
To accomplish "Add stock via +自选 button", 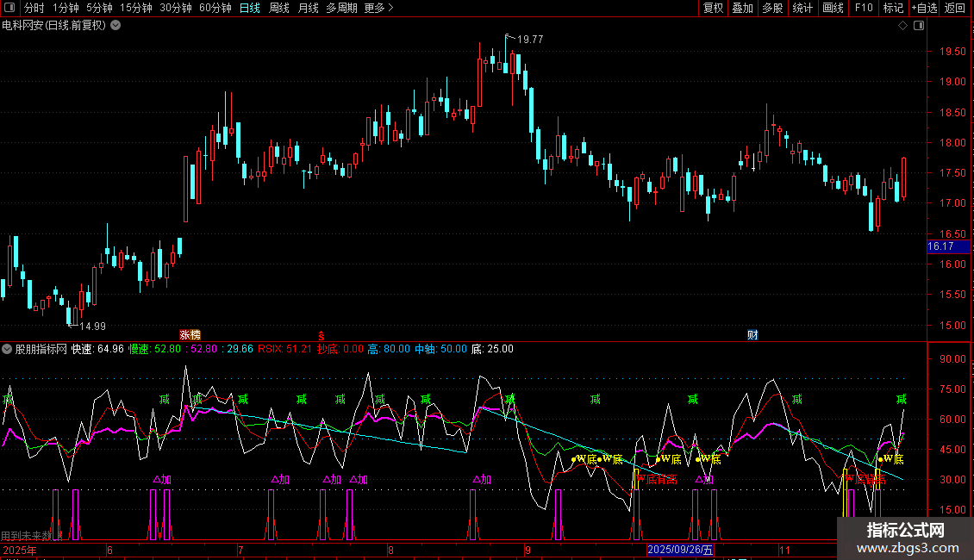I will (924, 9).
